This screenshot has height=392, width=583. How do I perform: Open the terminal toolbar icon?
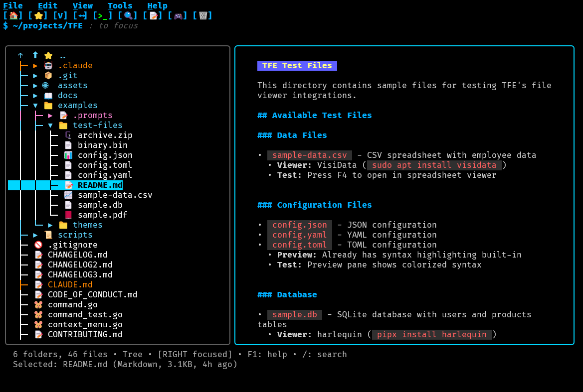pos(102,15)
